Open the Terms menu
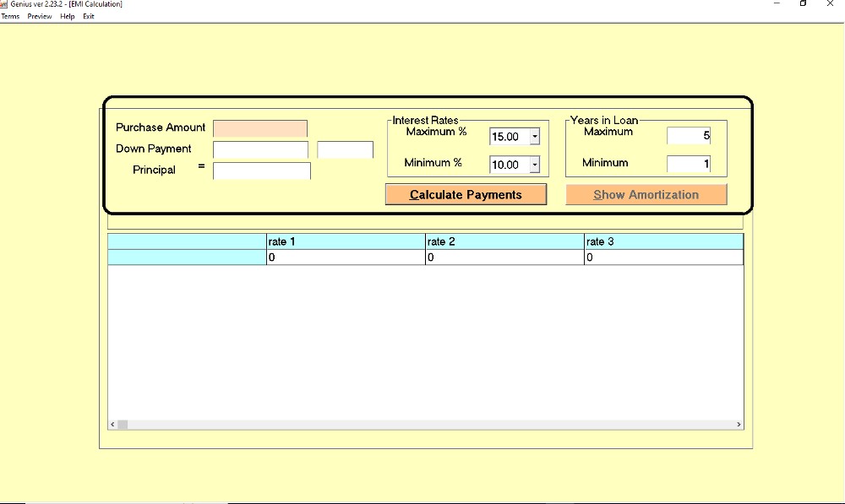 click(x=10, y=16)
